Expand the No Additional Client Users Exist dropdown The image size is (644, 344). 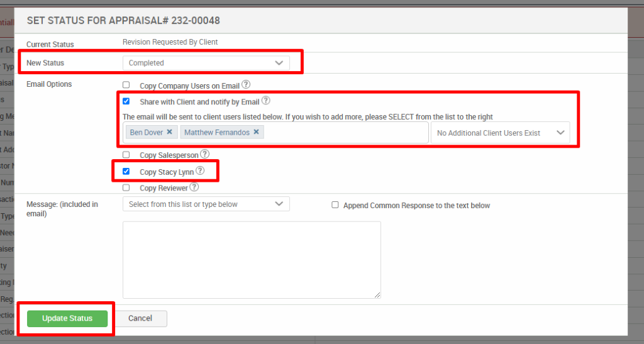click(500, 133)
